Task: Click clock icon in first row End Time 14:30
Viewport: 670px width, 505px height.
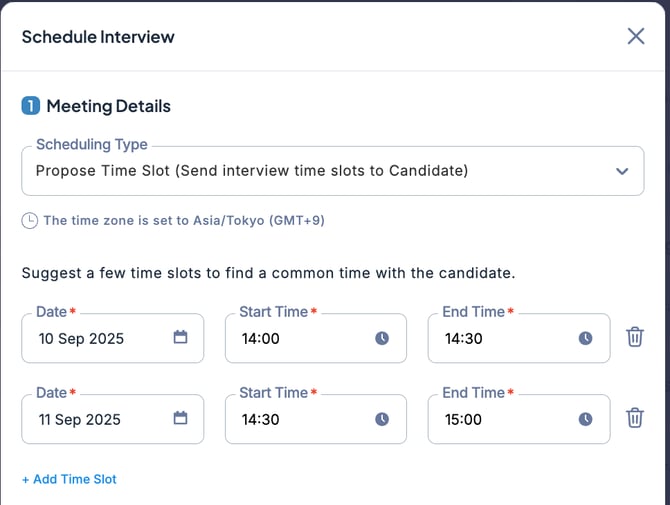Action: click(585, 338)
